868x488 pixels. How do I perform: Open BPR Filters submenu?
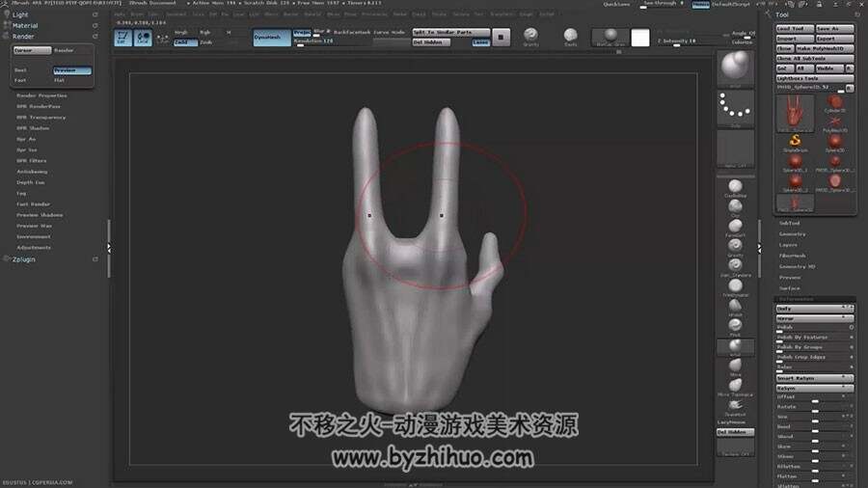click(x=32, y=160)
